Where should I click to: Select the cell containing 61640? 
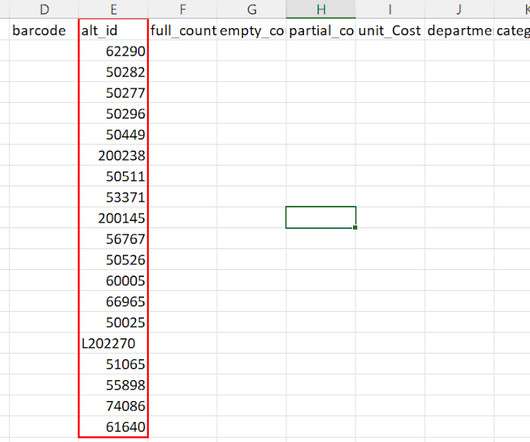click(113, 427)
